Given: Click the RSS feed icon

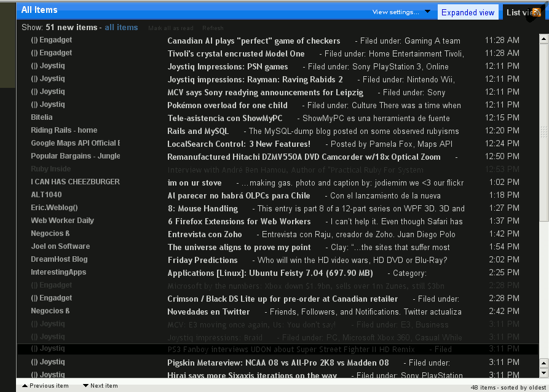Looking at the screenshot, I should pyautogui.click(x=536, y=12).
